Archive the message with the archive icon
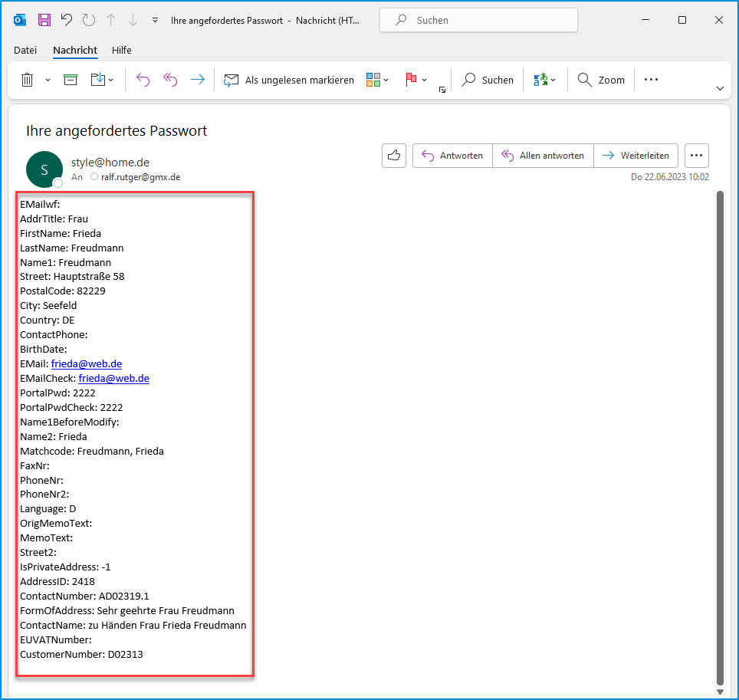Viewport: 739px width, 700px height. click(x=71, y=80)
